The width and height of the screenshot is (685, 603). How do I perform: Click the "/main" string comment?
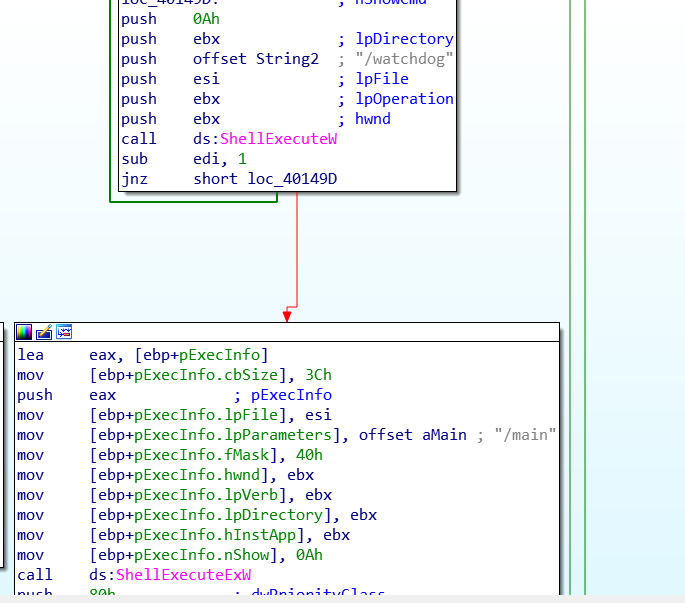click(525, 435)
